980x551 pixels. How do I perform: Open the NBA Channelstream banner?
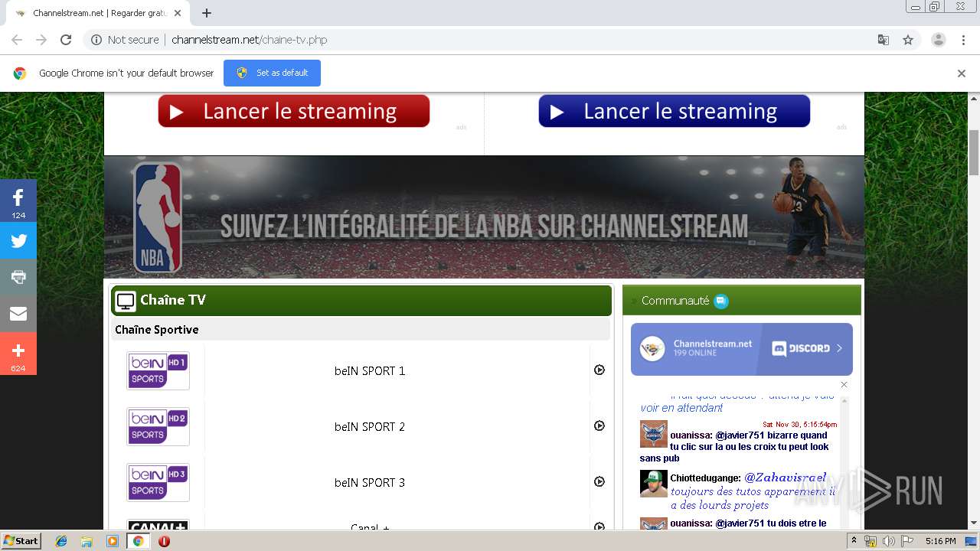(x=484, y=217)
